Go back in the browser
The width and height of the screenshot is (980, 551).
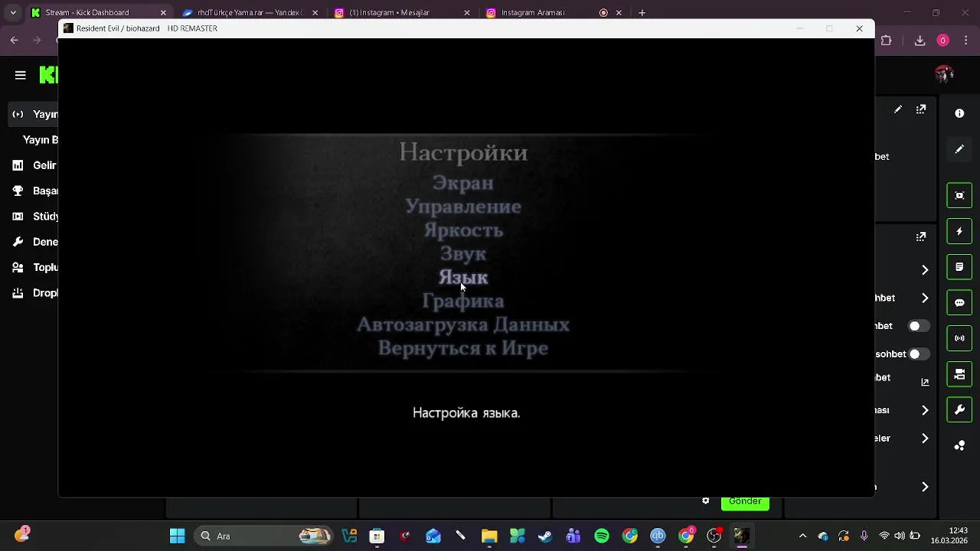15,41
